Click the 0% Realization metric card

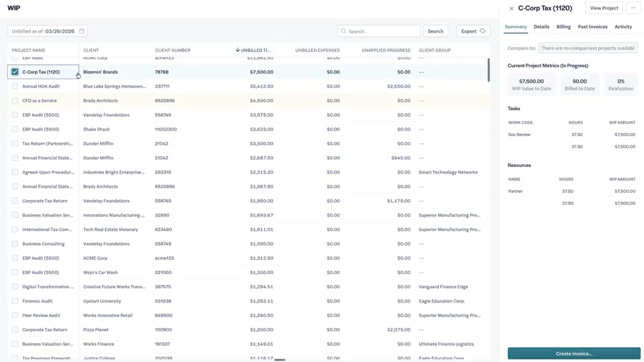coord(621,84)
